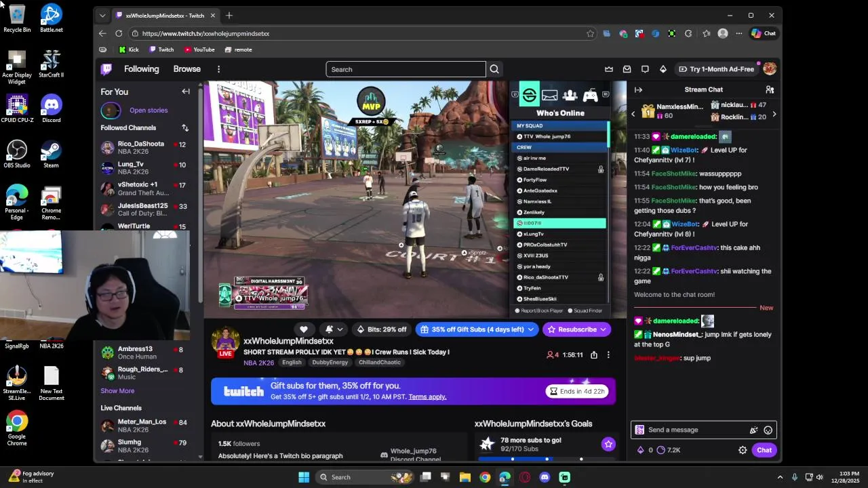Viewport: 868px width, 488px height.
Task: Open the Following tab on Twitch
Action: tap(141, 69)
